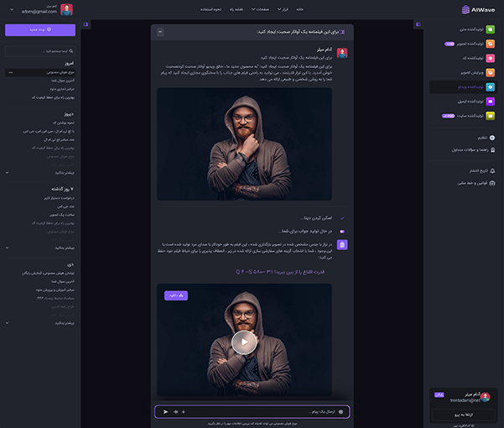504x428 pixels.
Task: Toggle the left history panel collapse icon
Action: click(86, 24)
